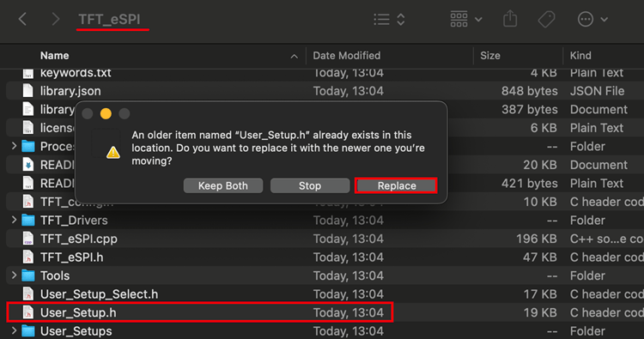Click the Stop button in the dialog
The width and height of the screenshot is (644, 339).
coord(310,185)
